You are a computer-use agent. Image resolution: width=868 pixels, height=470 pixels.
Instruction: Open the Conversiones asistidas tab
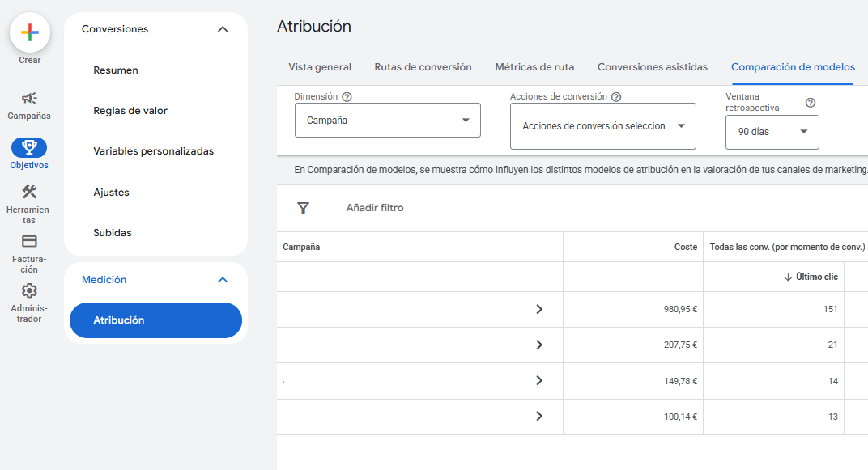click(652, 67)
